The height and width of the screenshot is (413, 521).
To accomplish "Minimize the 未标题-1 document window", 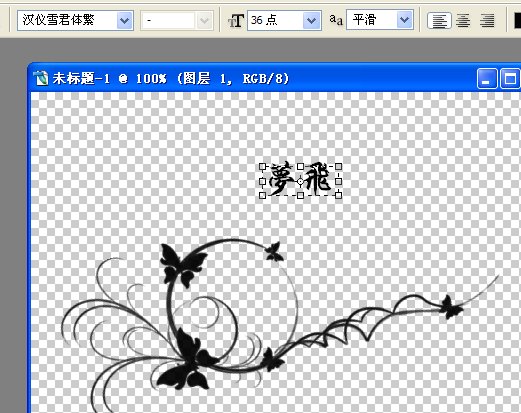I will coord(487,79).
